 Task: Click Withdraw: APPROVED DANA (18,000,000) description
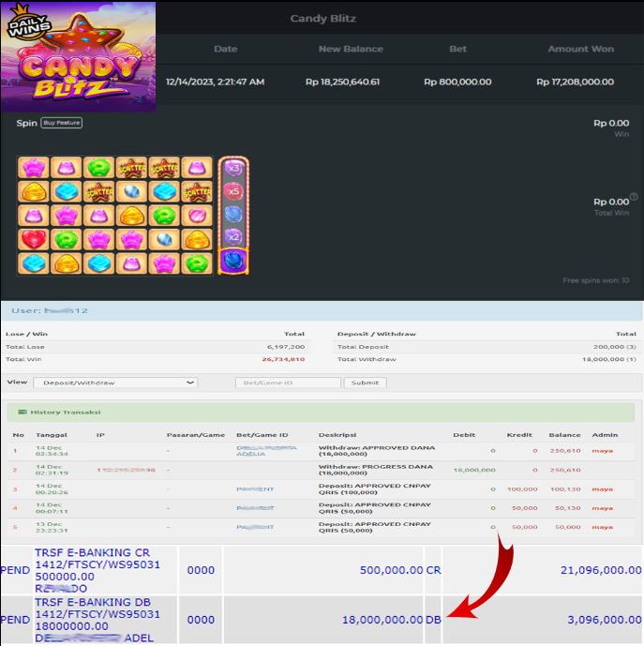point(377,451)
